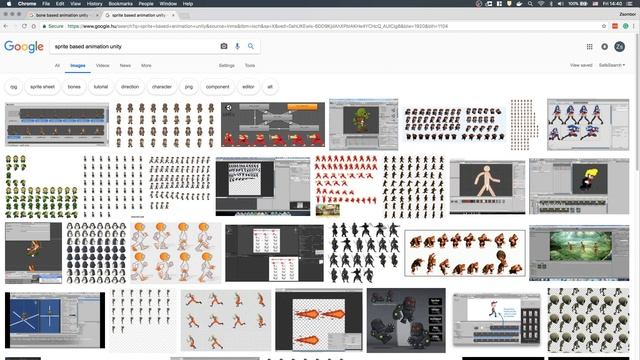Open the black ninja silhouettes thumbnail

pos(364,253)
